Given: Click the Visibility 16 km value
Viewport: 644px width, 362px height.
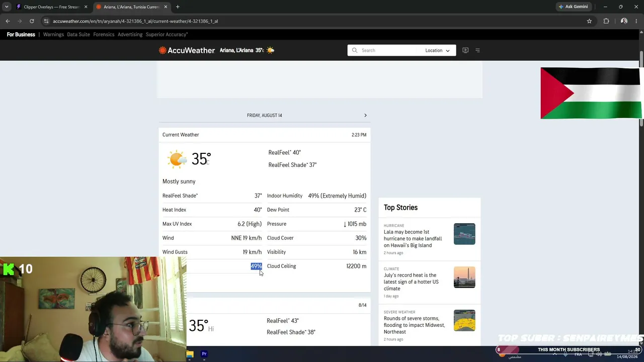Looking at the screenshot, I should [x=359, y=252].
